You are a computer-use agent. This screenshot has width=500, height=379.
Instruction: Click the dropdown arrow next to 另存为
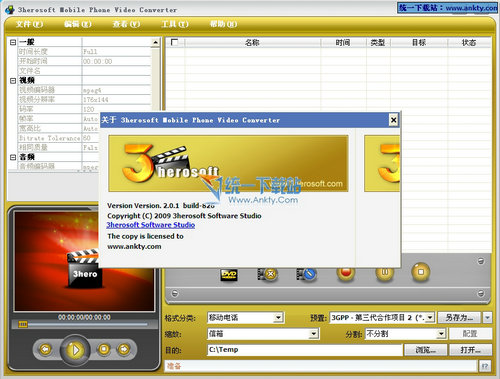tap(488, 318)
